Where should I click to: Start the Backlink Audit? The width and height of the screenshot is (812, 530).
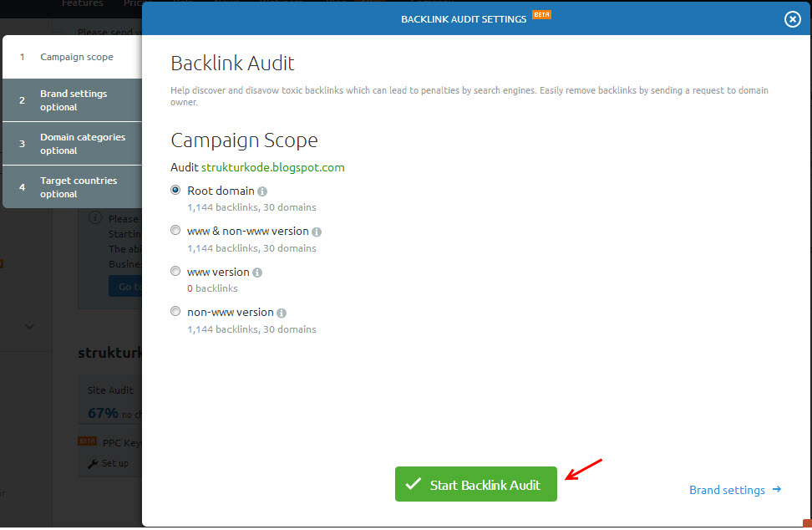476,484
